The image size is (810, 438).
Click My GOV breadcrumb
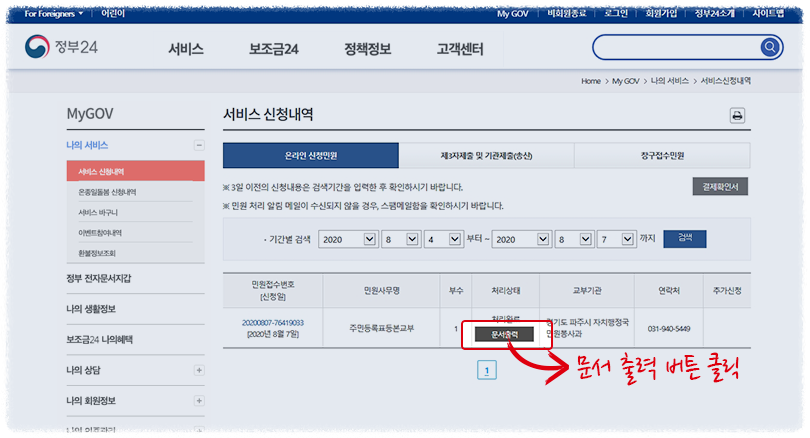tap(625, 81)
